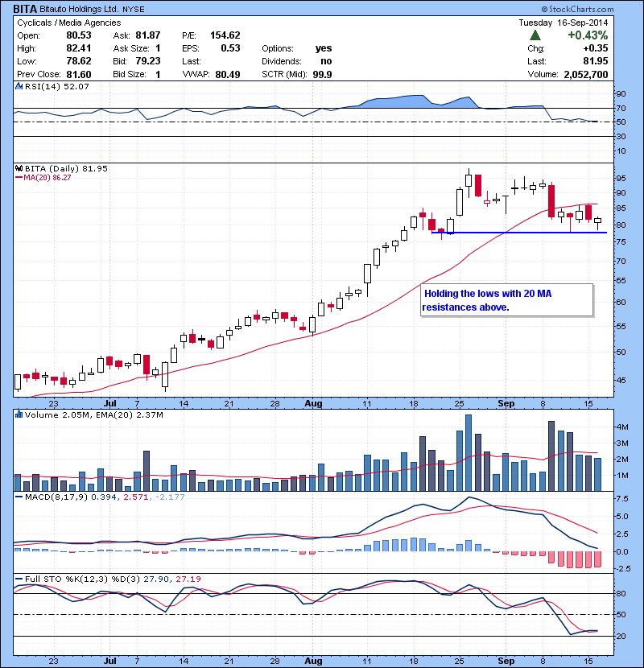This screenshot has width=644, height=668.
Task: Click the P/E value 154.62
Action: pyautogui.click(x=225, y=35)
